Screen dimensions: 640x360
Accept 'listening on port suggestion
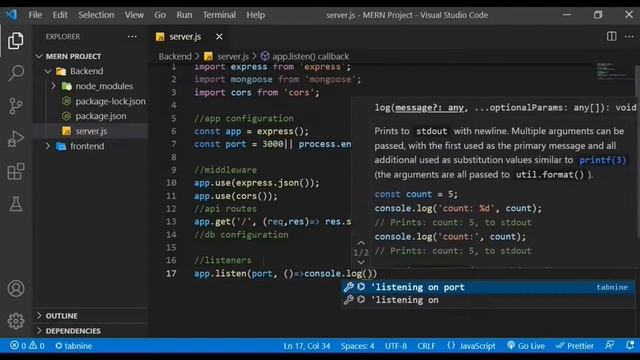click(488, 287)
